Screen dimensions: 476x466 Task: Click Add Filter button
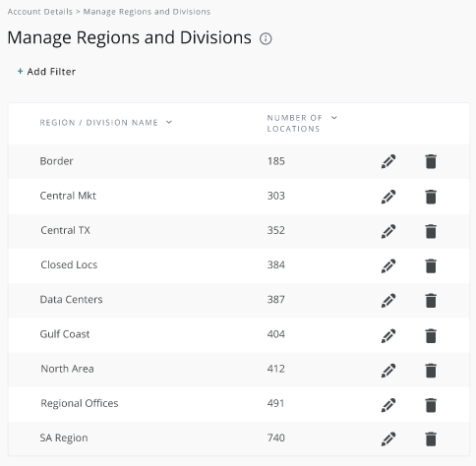click(x=46, y=72)
